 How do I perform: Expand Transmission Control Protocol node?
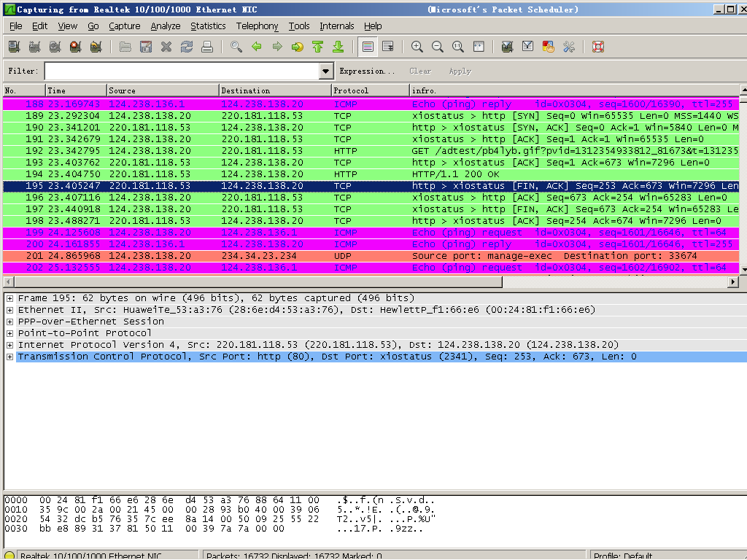coord(9,357)
